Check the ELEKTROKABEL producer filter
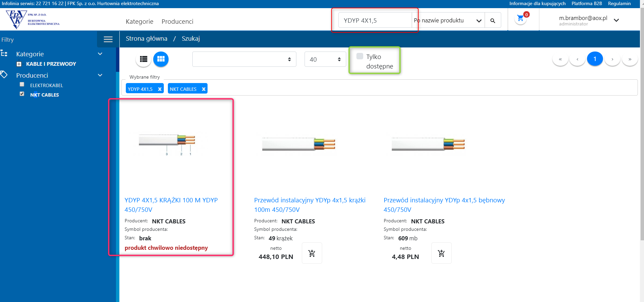 click(x=22, y=84)
